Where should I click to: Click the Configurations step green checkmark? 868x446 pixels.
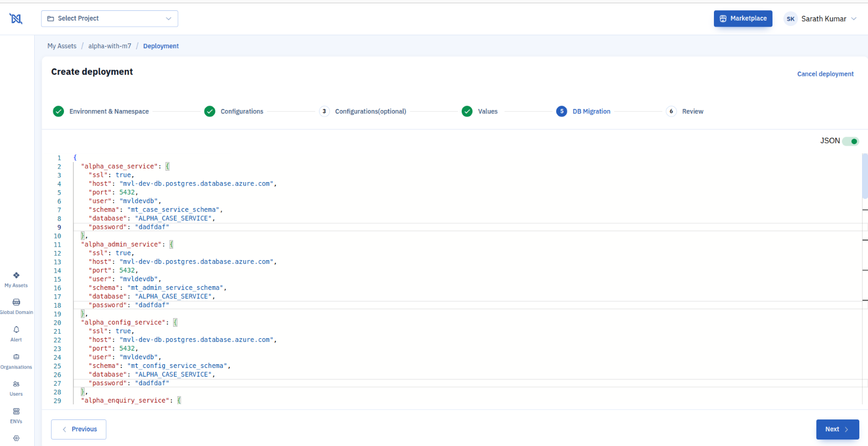209,111
